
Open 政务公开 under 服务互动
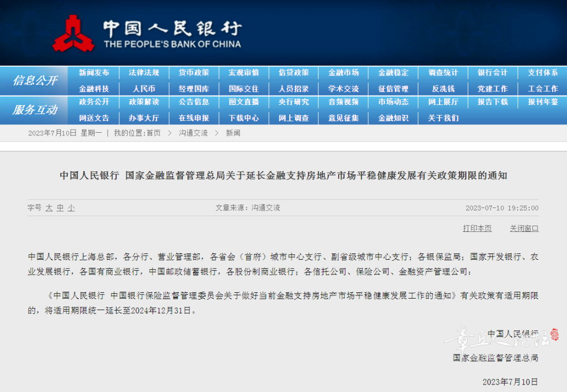[x=94, y=102]
